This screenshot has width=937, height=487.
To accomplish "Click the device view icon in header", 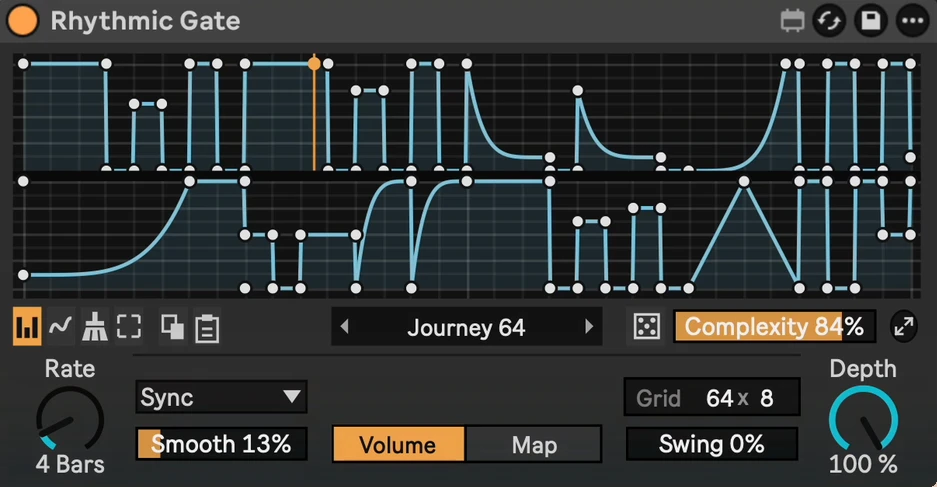I will coord(792,21).
